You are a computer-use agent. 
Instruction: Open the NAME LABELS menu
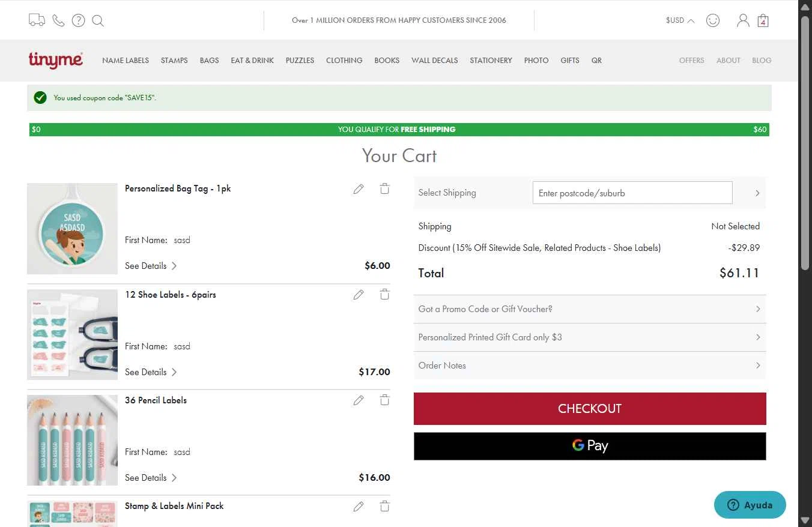point(126,61)
